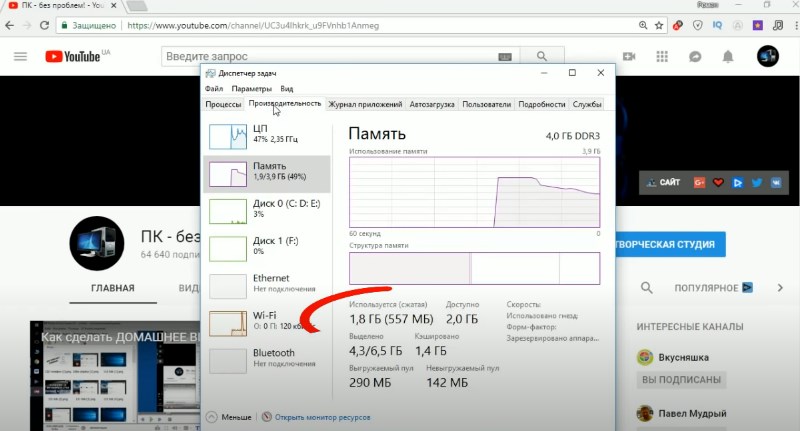Click the heart icon on the channel banner
Viewport: 800px width, 431px height.
click(718, 183)
